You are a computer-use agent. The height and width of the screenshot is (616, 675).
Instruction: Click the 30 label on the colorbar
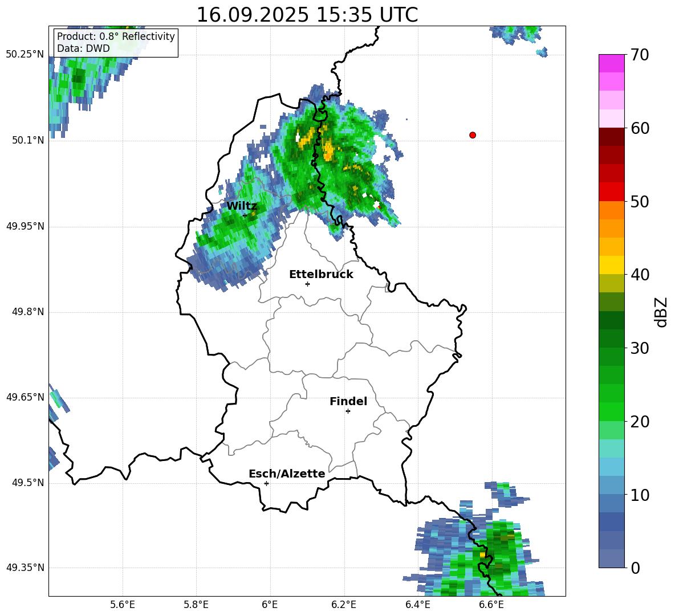point(640,348)
